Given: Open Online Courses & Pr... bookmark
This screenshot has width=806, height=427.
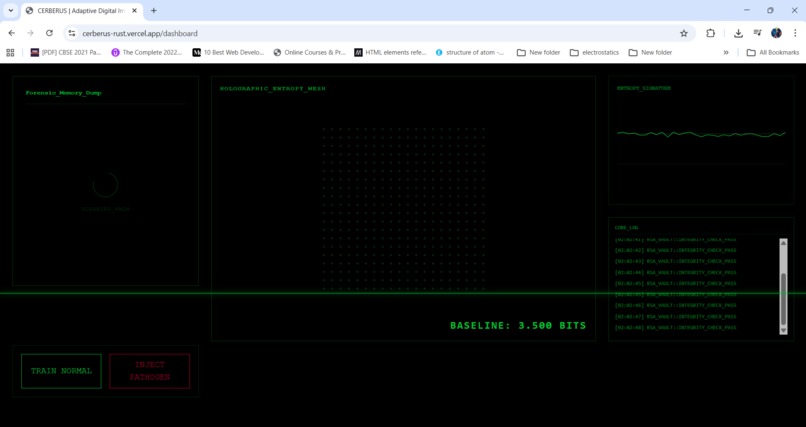Looking at the screenshot, I should coord(309,52).
